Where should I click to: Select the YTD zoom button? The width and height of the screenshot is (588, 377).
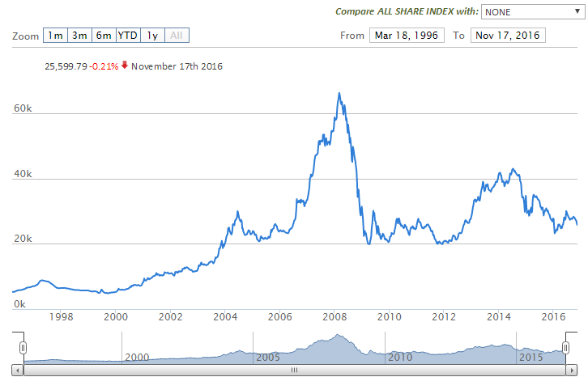pos(128,36)
